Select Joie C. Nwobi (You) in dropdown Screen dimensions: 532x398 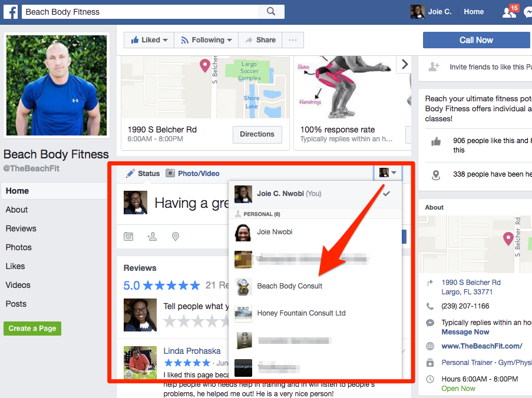315,194
